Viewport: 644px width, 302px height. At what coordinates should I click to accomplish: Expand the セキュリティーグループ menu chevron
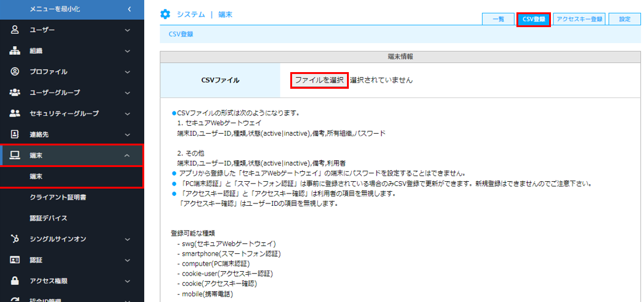pos(128,114)
